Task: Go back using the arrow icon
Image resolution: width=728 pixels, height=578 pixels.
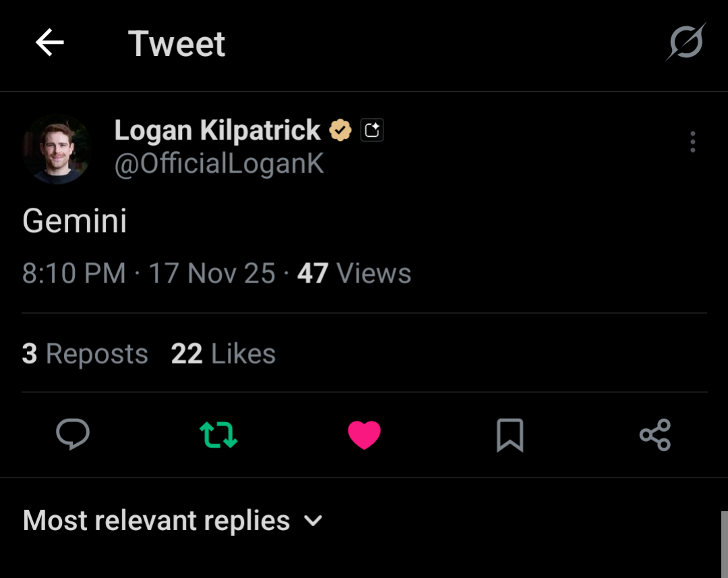Action: pyautogui.click(x=49, y=44)
